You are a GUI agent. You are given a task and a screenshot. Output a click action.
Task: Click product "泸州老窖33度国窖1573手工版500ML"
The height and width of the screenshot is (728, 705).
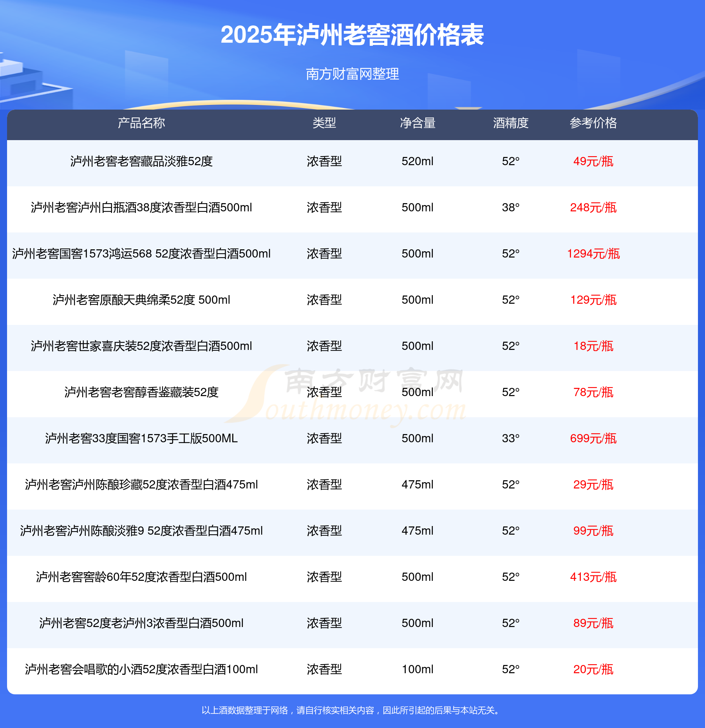click(141, 438)
